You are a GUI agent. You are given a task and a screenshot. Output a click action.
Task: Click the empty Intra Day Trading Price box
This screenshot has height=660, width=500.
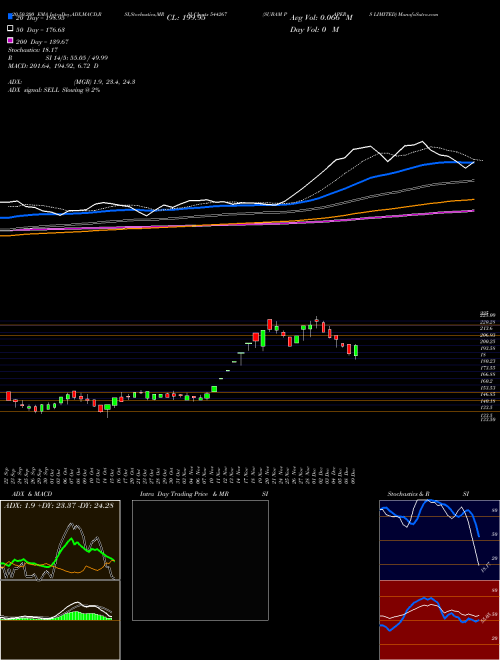[x=200, y=560]
